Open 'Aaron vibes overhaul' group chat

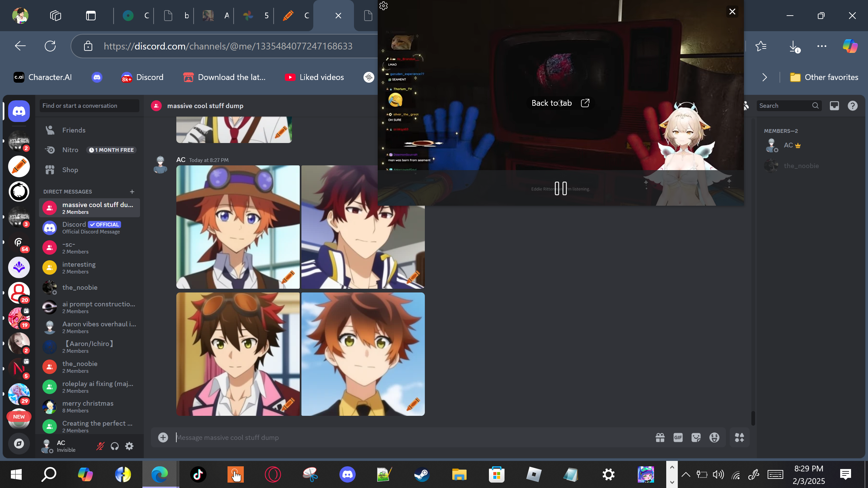click(90, 327)
